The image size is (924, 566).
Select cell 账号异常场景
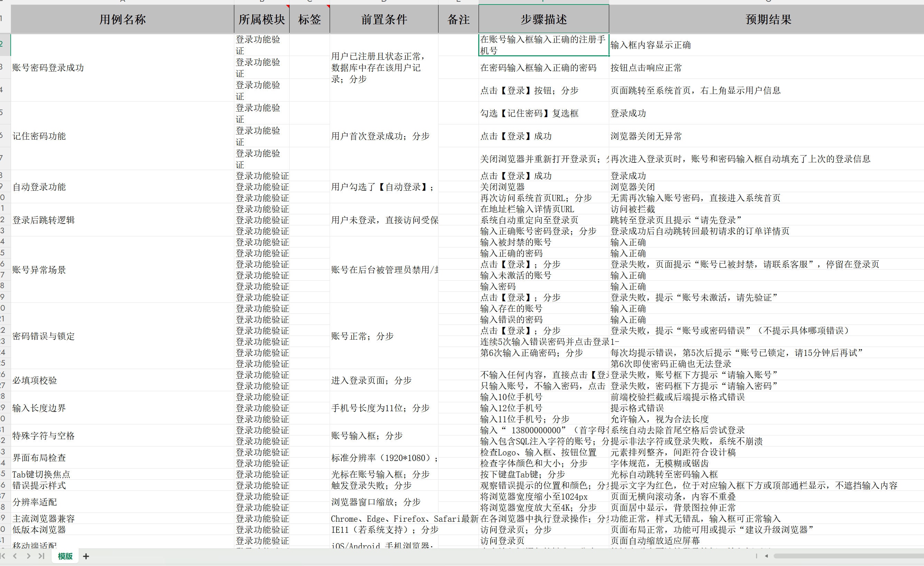(x=122, y=270)
